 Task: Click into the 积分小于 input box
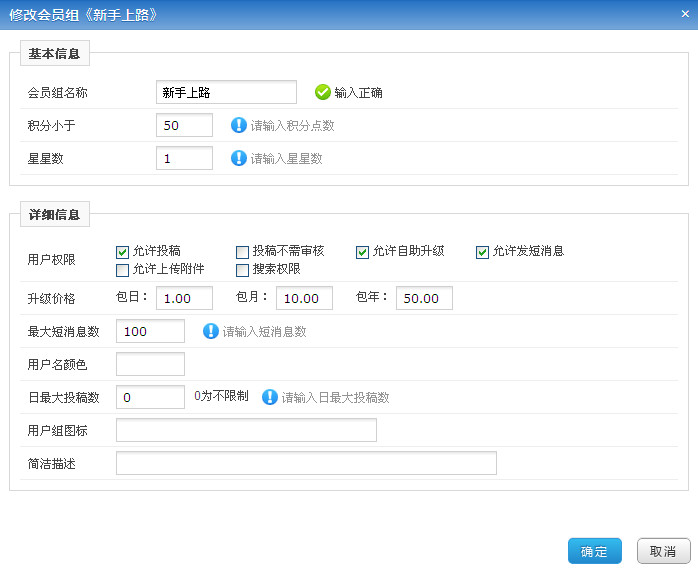tap(184, 125)
